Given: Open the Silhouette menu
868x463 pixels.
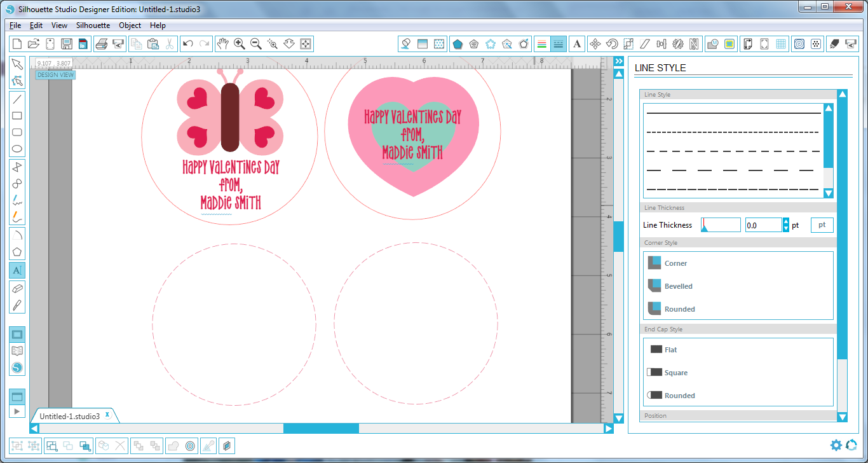Looking at the screenshot, I should [93, 25].
